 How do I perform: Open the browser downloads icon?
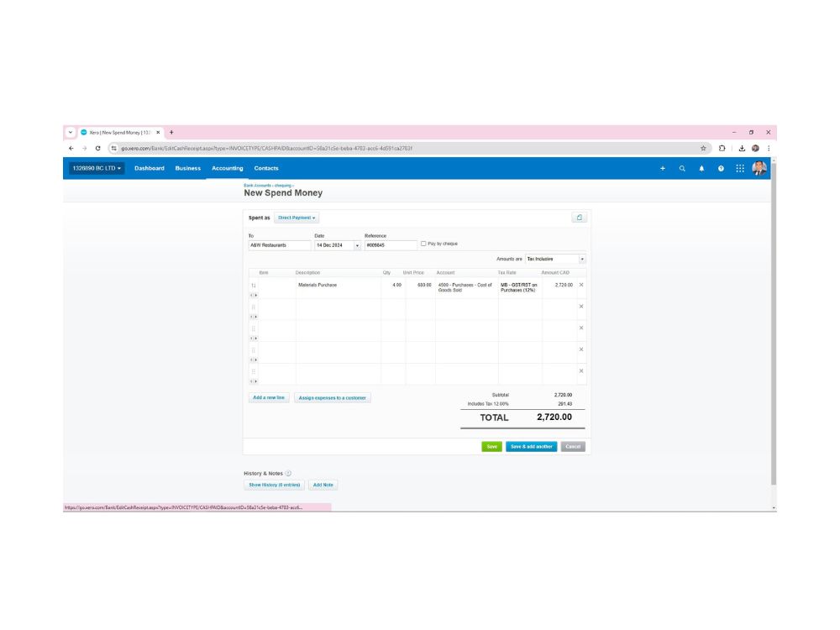(742, 149)
